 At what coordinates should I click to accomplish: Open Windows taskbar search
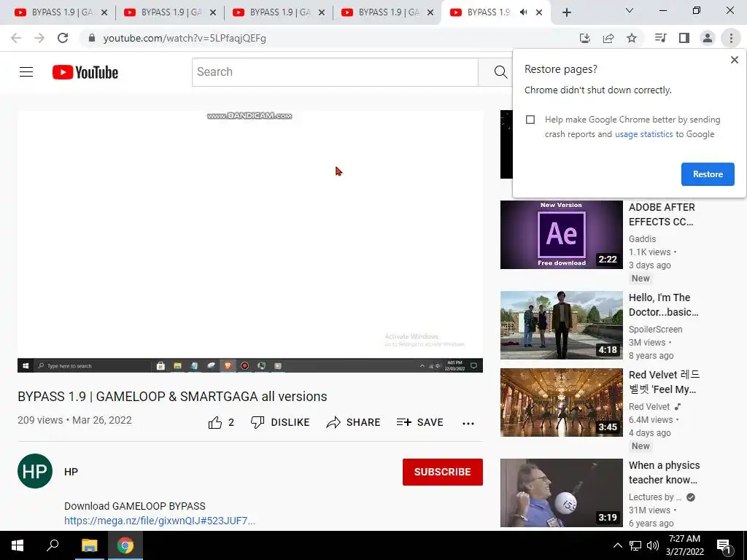[53, 545]
